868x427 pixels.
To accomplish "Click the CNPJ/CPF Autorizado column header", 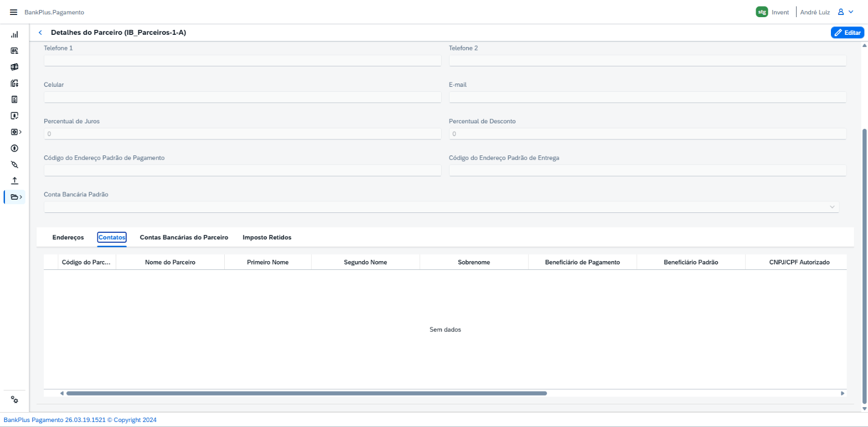I will click(796, 262).
